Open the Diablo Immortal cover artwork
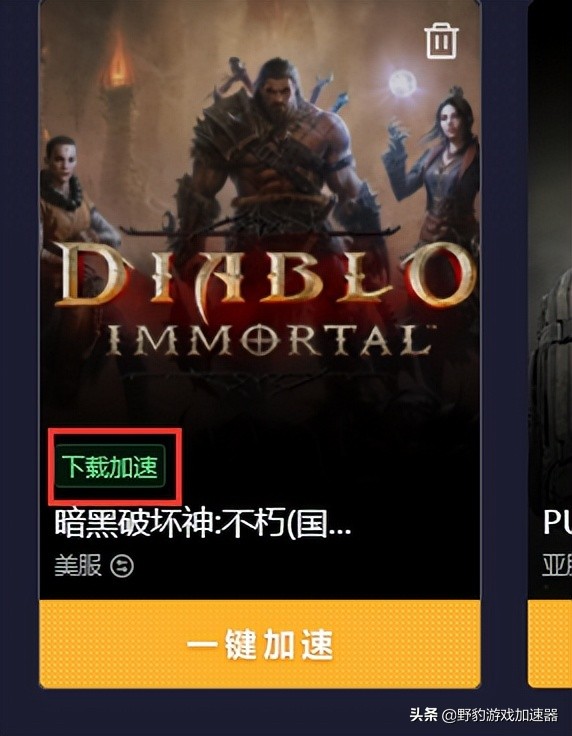 [x=260, y=211]
